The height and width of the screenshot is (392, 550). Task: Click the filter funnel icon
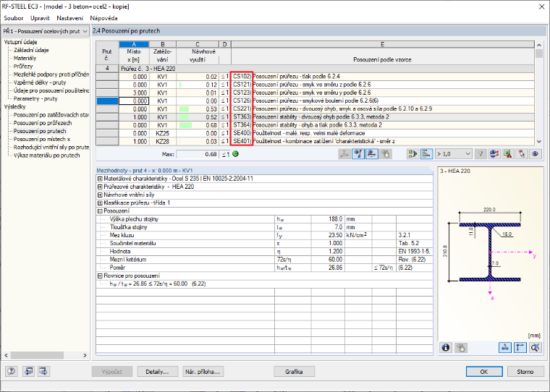click(481, 154)
